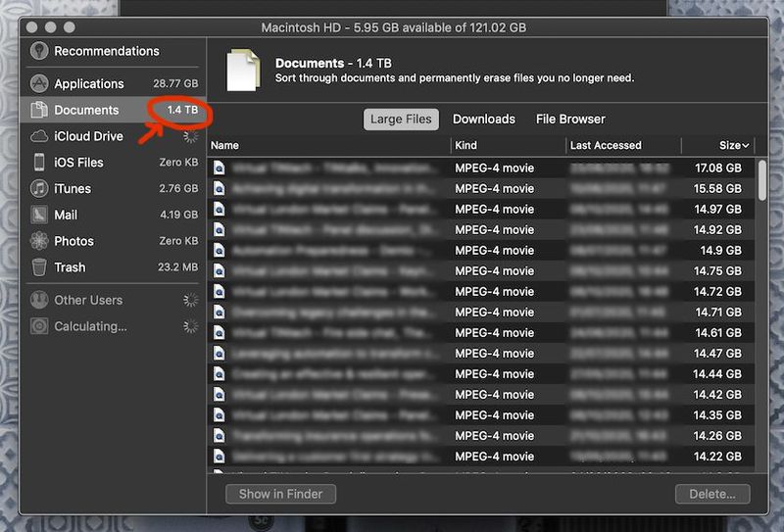Select the Photos flower icon
This screenshot has height=532, width=784.
pos(39,240)
